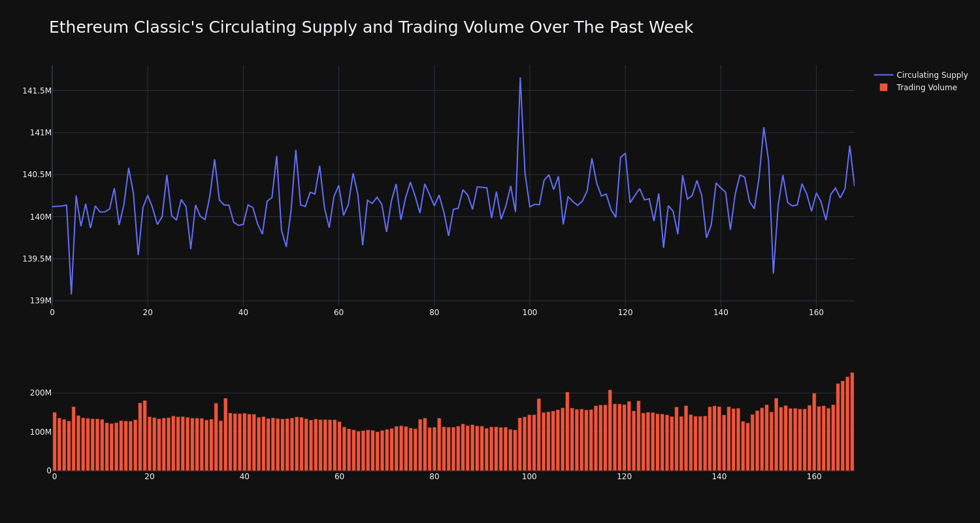
Task: Click x-axis label 100 under supply chart
Action: [x=530, y=312]
